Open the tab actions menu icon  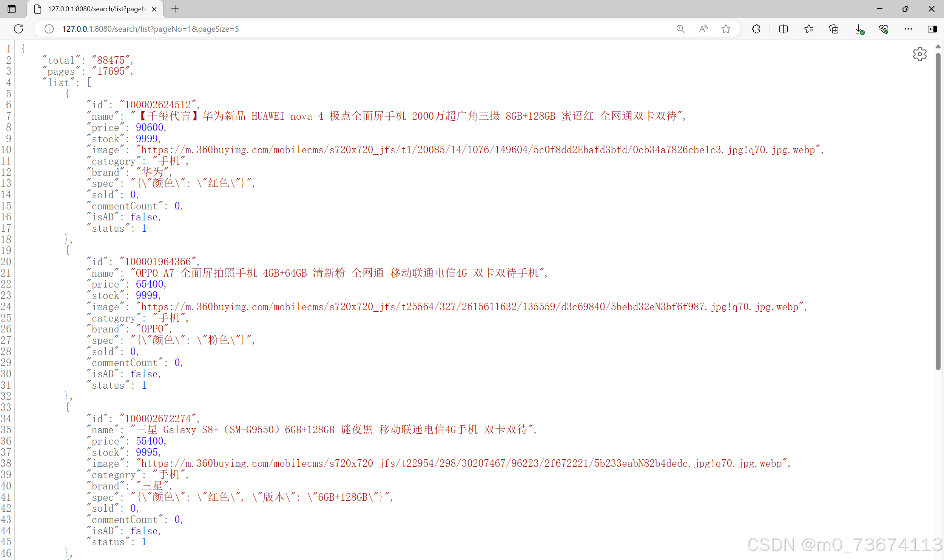point(12,9)
